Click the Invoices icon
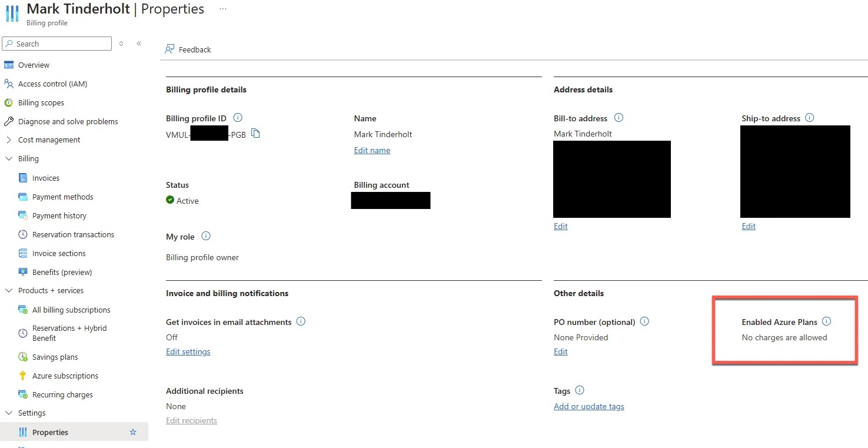The height and width of the screenshot is (448, 868). (x=23, y=178)
